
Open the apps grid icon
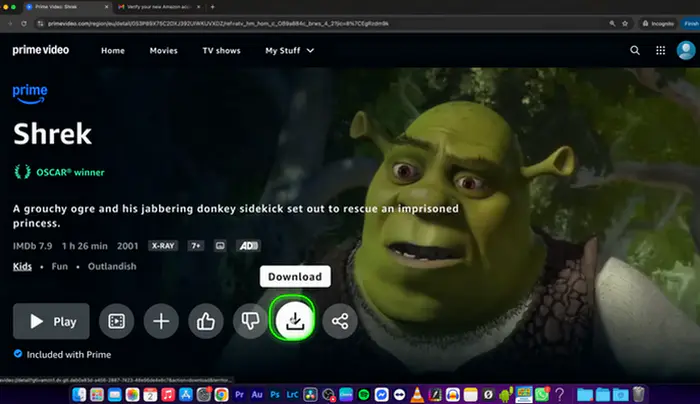tap(660, 50)
